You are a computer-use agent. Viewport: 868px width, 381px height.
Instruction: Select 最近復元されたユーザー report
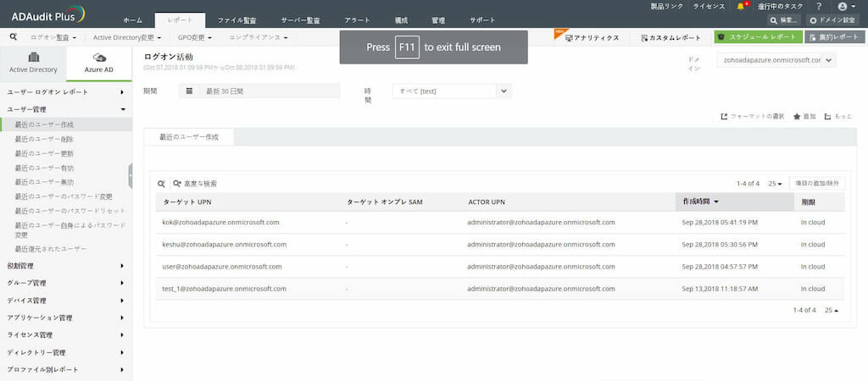tap(51, 249)
